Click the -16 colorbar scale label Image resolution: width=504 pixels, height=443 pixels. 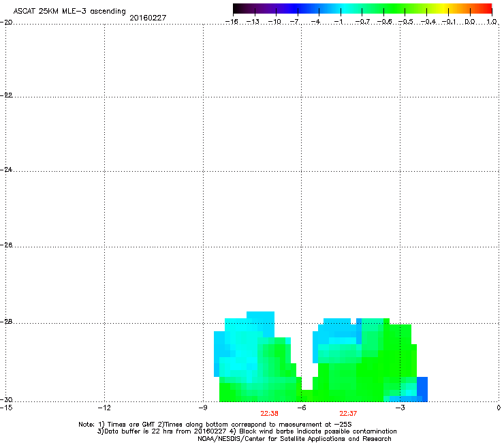pyautogui.click(x=232, y=22)
